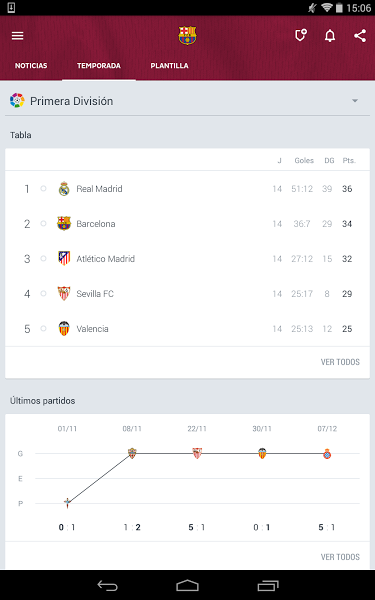This screenshot has height=600, width=375.
Task: Tap the Android home navigation button
Action: 188,585
